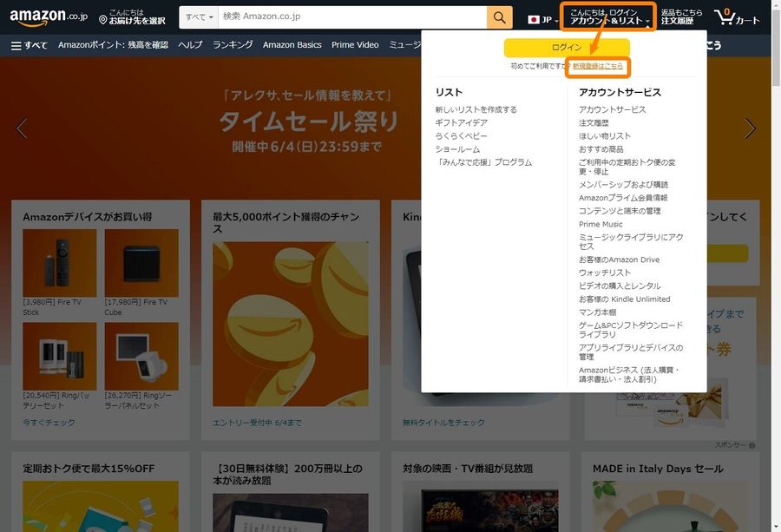Select 新しいリストを作成する
This screenshot has height=532, width=781.
pyautogui.click(x=476, y=109)
